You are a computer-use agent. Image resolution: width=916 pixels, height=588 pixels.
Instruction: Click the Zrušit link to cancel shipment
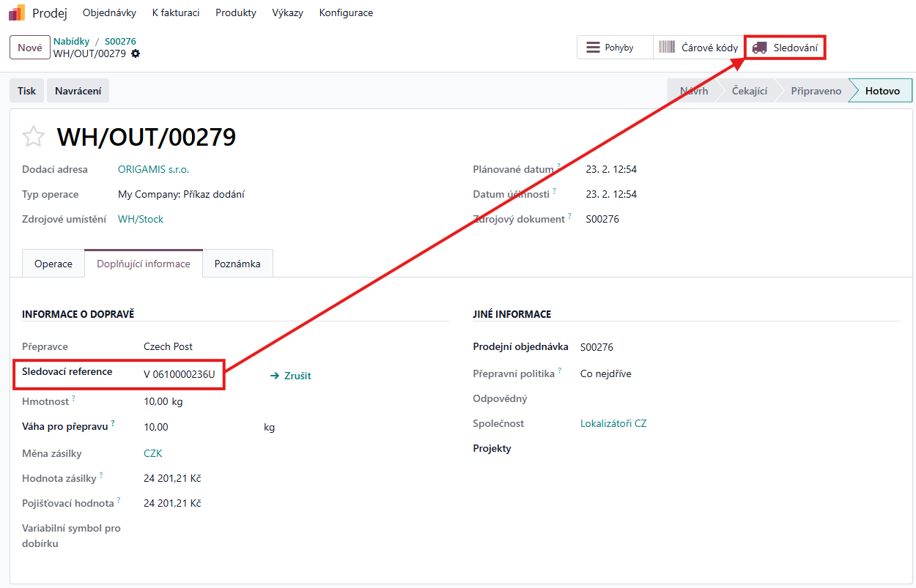click(291, 376)
